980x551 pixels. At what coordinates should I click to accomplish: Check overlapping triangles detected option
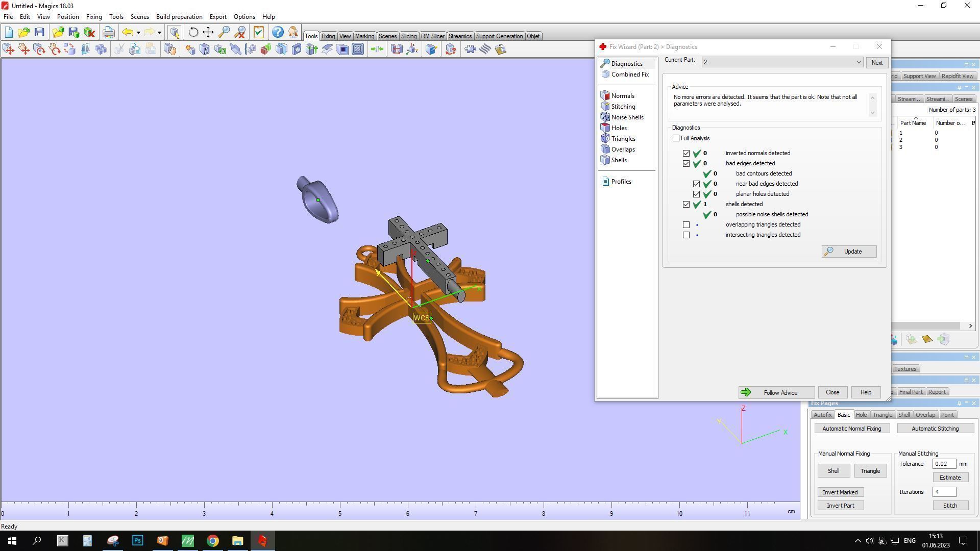(x=686, y=225)
